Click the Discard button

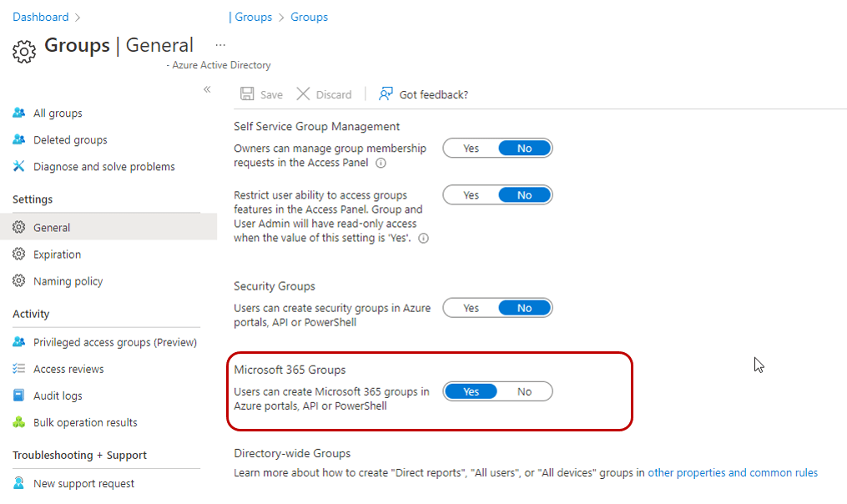click(x=324, y=94)
